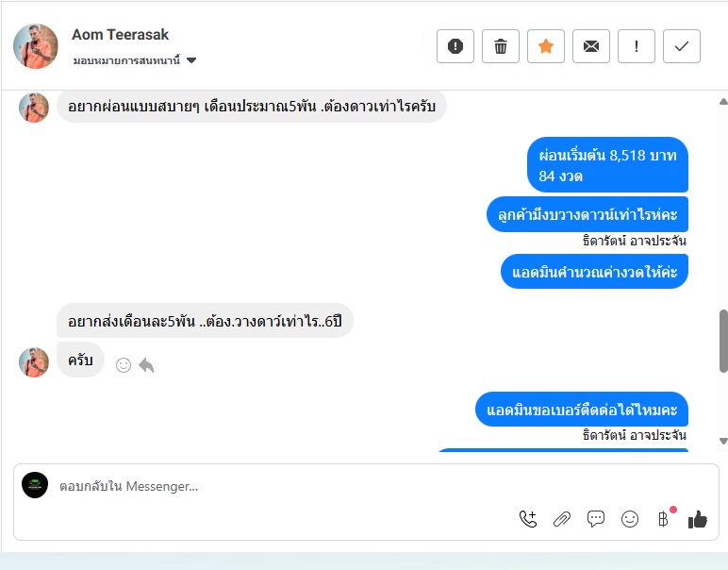Open emoji picker in reply box
The image size is (728, 570).
pos(630,518)
